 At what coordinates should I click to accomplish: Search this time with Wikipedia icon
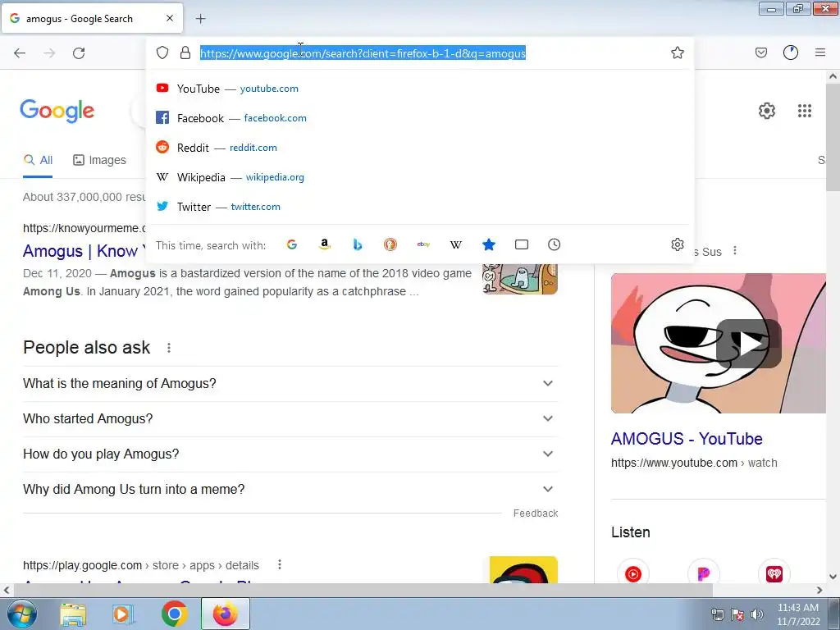456,244
